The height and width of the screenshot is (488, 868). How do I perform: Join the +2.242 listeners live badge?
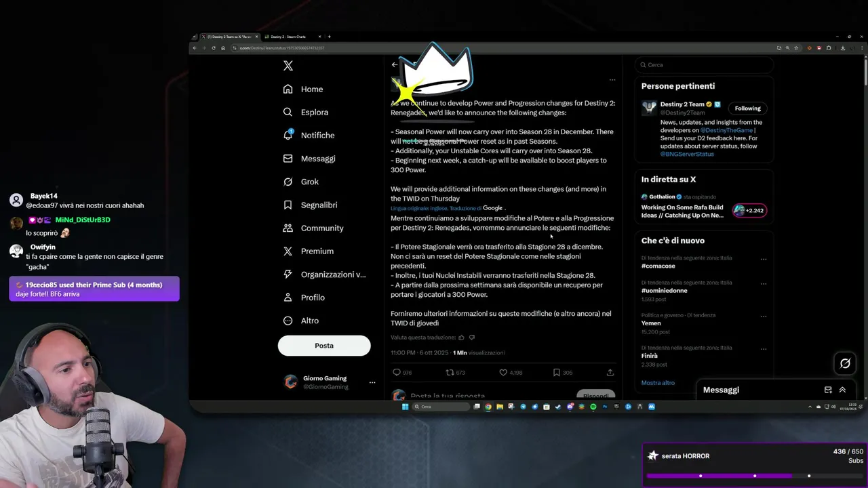click(x=749, y=211)
